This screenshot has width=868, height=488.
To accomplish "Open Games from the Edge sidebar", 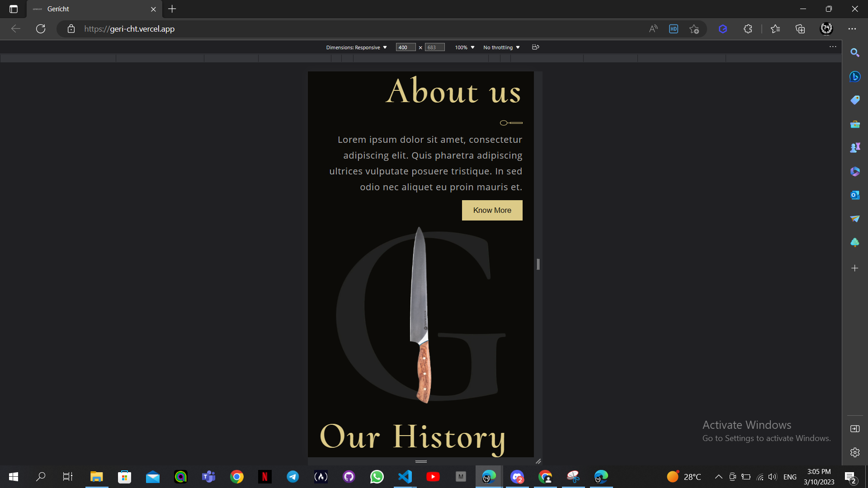I will click(x=855, y=147).
